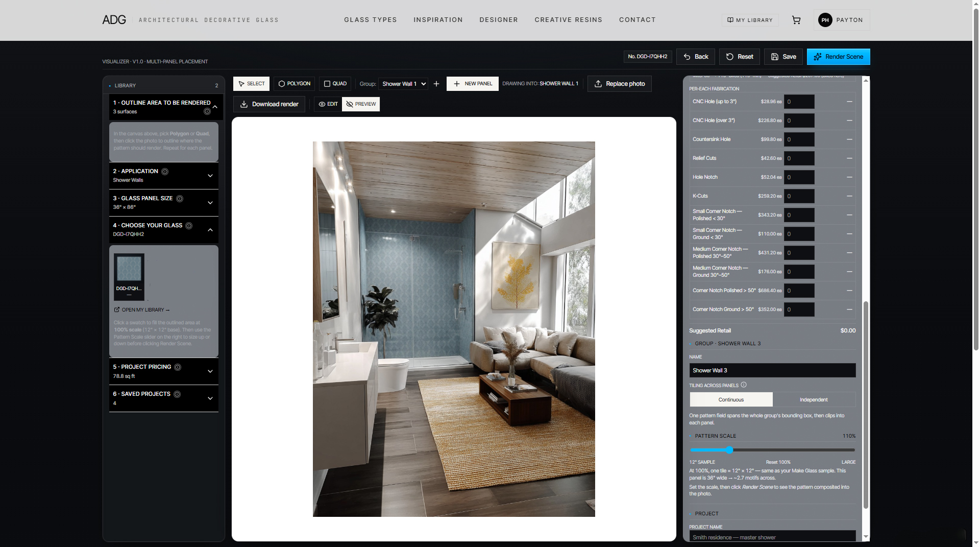
Task: Click info icon next to Choose Your Glass
Action: (189, 226)
